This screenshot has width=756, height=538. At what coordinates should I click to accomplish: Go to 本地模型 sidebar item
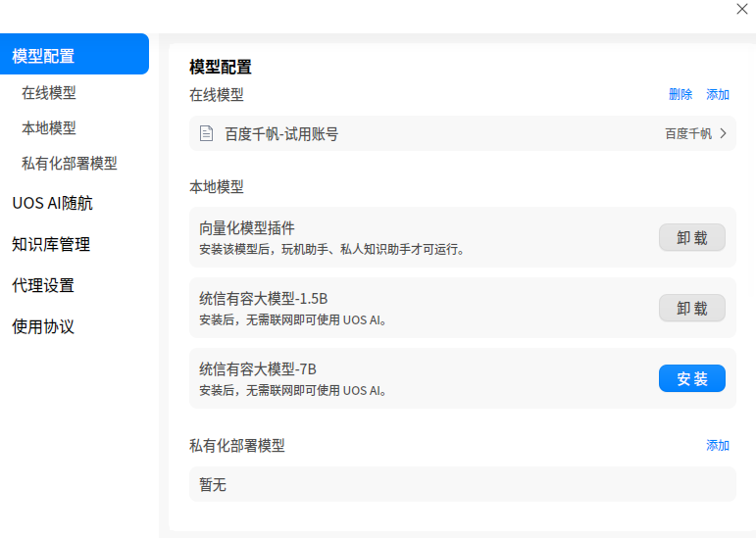click(49, 127)
